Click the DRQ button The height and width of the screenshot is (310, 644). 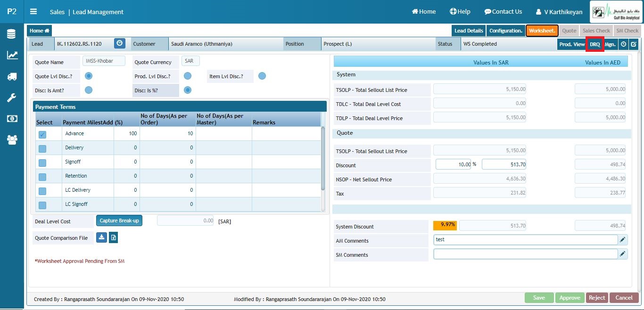tap(595, 44)
